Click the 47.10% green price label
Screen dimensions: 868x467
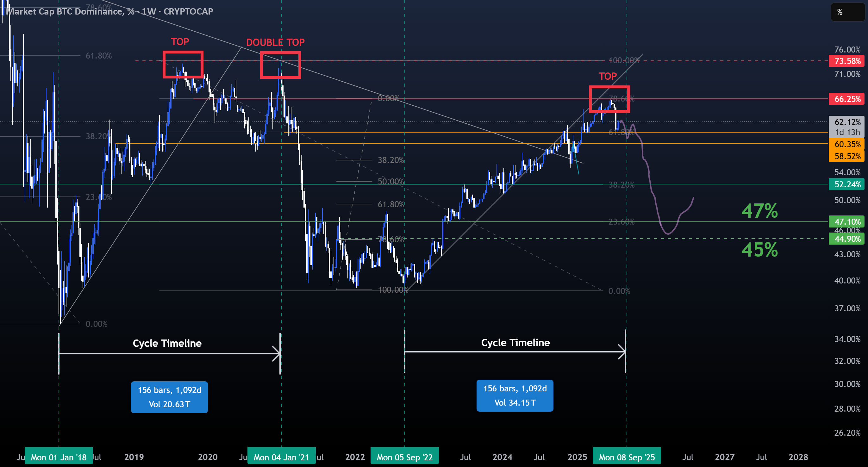tap(846, 221)
